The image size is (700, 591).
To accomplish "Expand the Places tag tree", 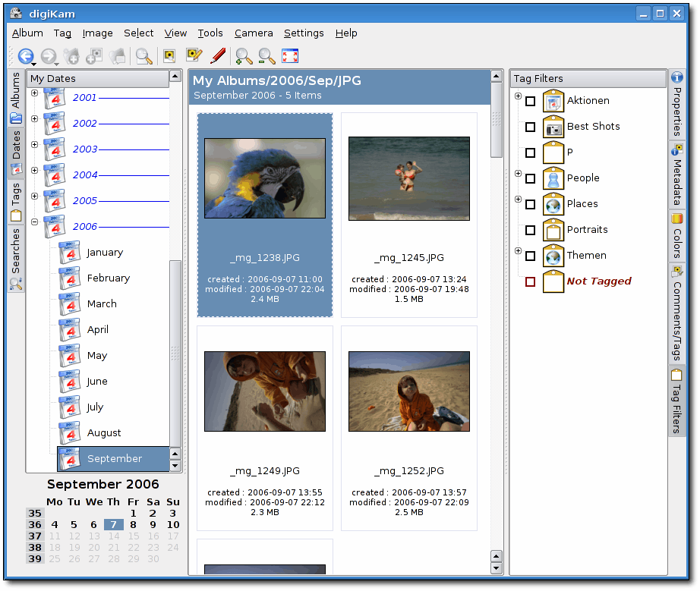I will pyautogui.click(x=518, y=199).
